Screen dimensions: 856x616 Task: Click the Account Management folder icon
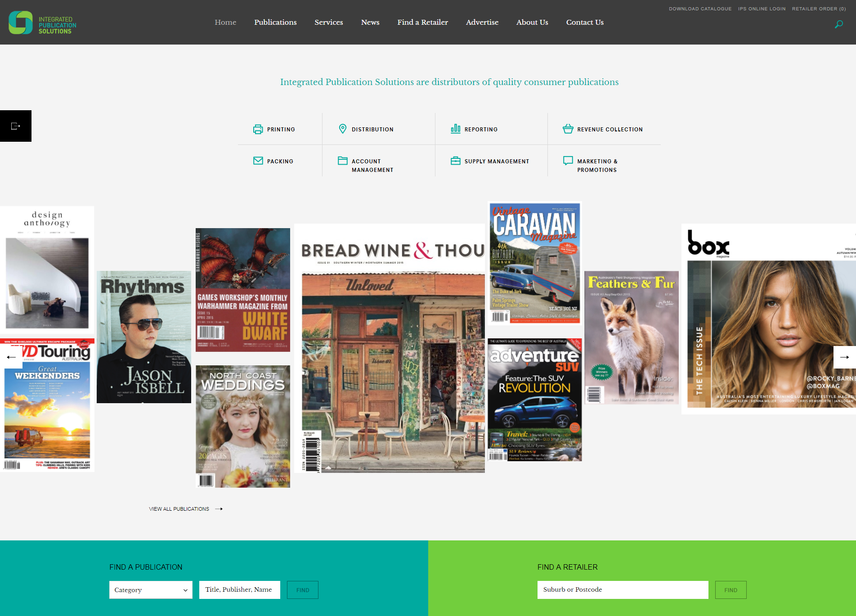(343, 161)
